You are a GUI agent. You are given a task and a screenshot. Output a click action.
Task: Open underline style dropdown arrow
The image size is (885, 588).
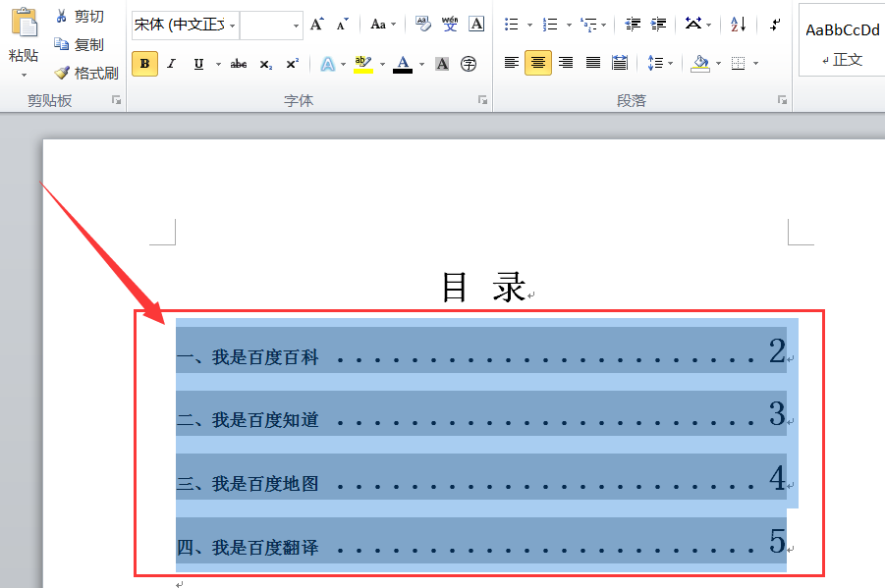[x=218, y=65]
